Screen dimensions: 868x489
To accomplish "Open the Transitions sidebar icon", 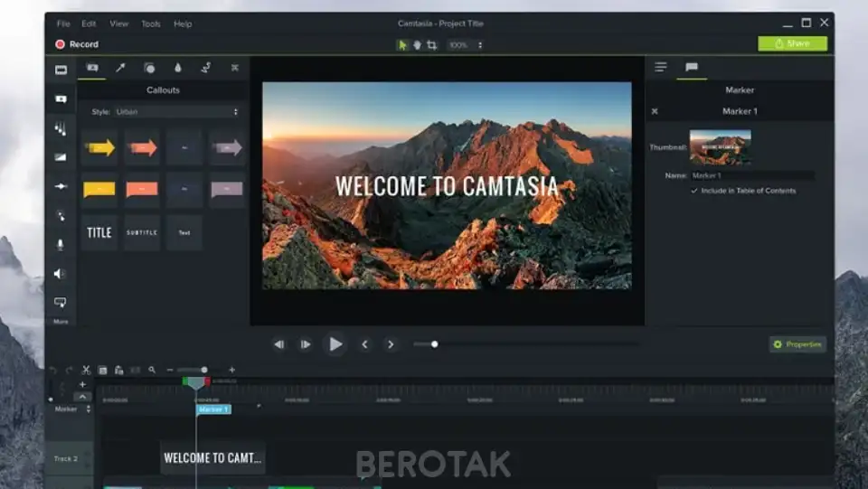I will [x=61, y=128].
